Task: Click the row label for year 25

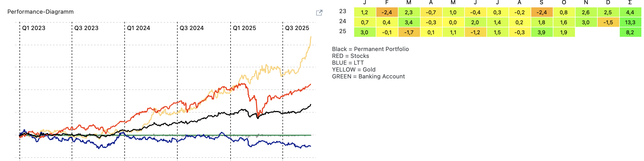Action: coord(343,31)
